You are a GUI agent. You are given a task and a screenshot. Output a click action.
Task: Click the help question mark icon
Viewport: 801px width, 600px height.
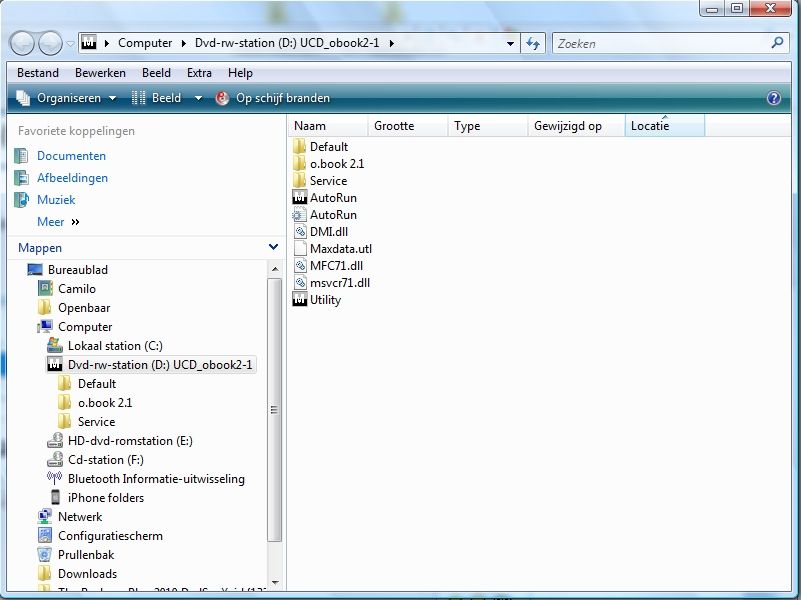773,98
